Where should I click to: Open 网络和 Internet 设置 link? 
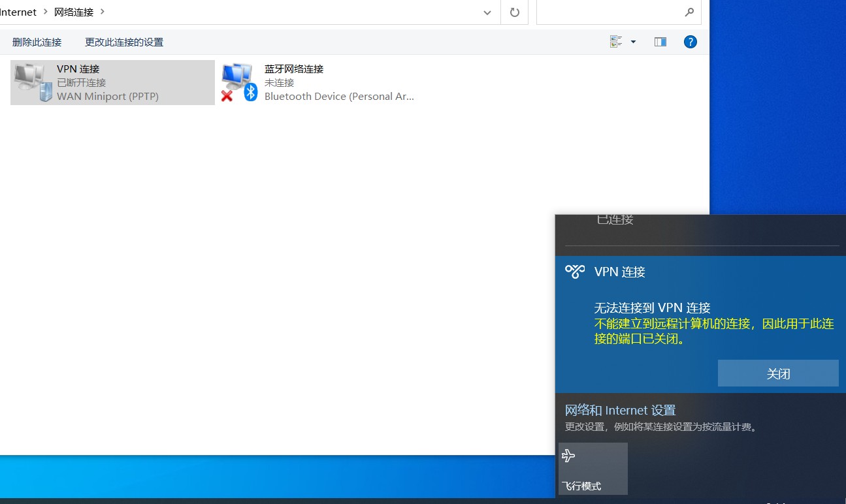pyautogui.click(x=620, y=410)
